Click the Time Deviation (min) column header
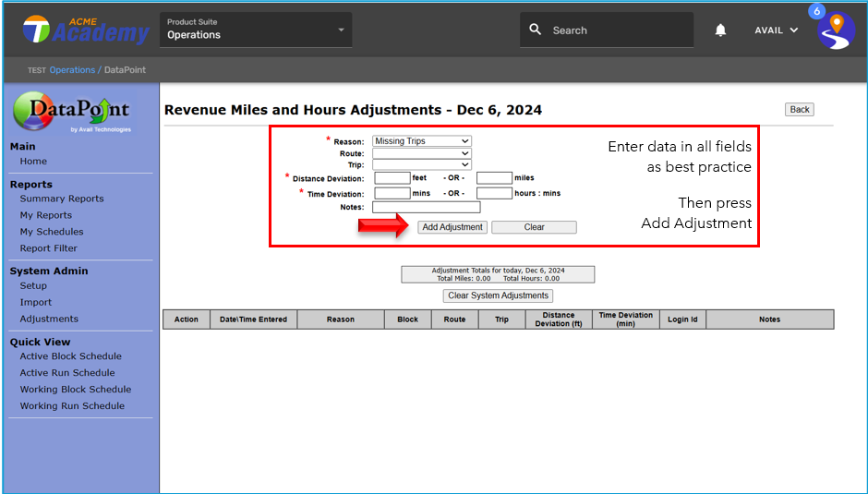 (625, 319)
